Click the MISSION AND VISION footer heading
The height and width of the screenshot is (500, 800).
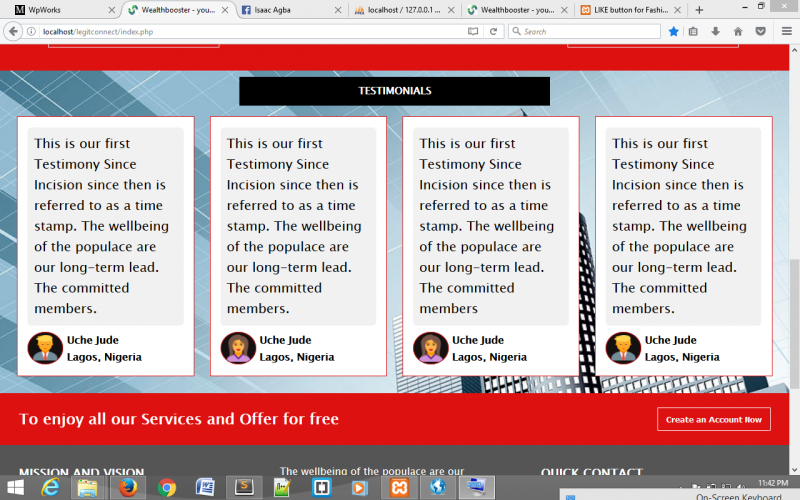(x=82, y=471)
